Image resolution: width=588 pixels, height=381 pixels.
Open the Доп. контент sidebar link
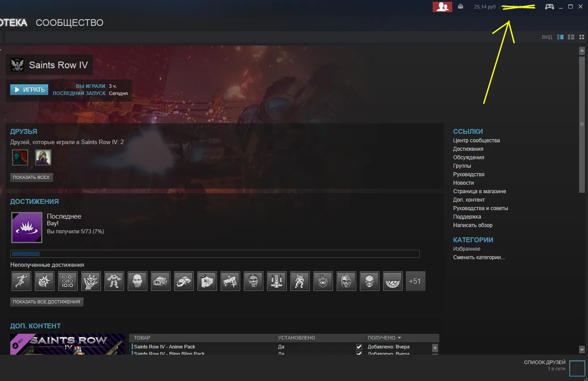[469, 200]
